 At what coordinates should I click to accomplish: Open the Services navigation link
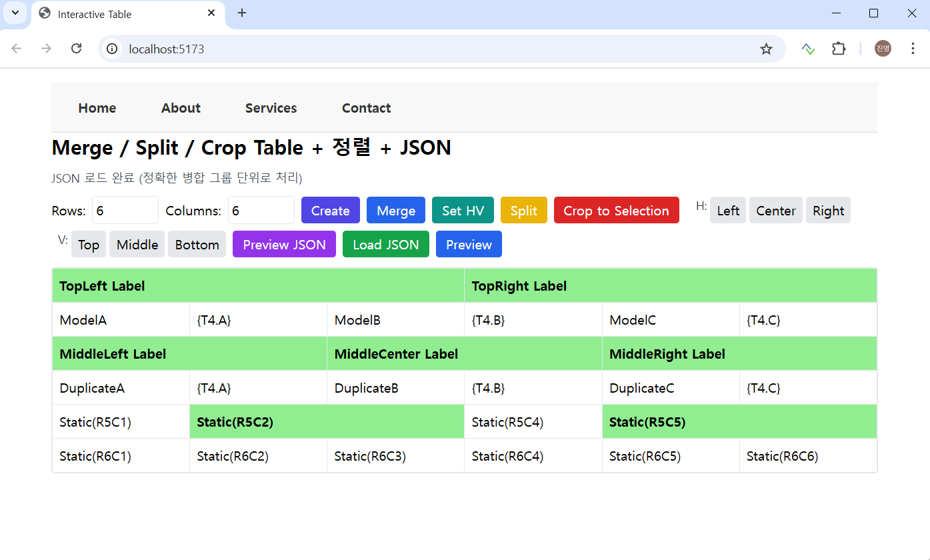(x=271, y=108)
